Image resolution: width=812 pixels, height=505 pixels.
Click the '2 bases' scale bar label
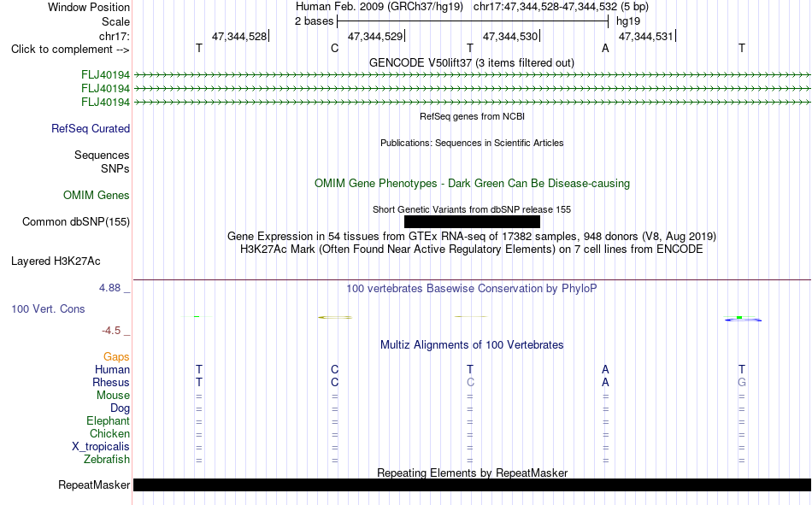tap(314, 21)
